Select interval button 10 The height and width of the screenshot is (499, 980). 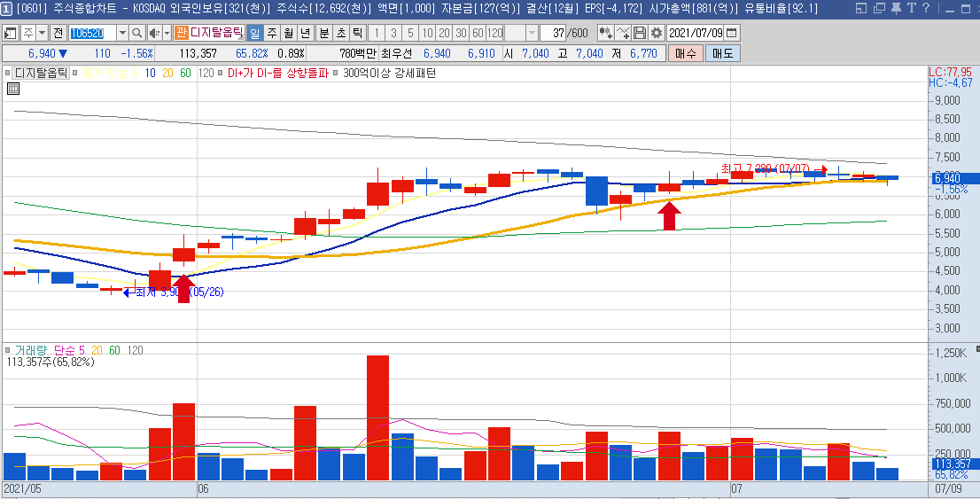[x=427, y=33]
